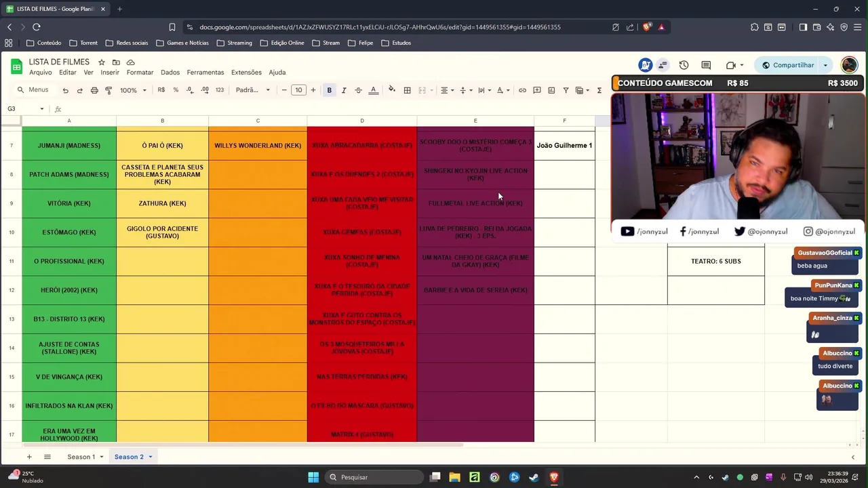The width and height of the screenshot is (868, 488).
Task: Open the Google account avatar
Action: tap(849, 65)
